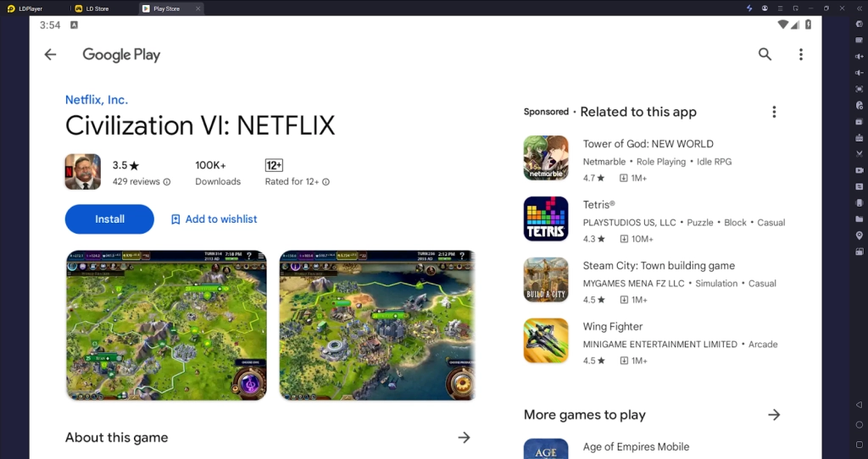Image resolution: width=868 pixels, height=459 pixels.
Task: Select the Wing Fighter title
Action: 613,326
